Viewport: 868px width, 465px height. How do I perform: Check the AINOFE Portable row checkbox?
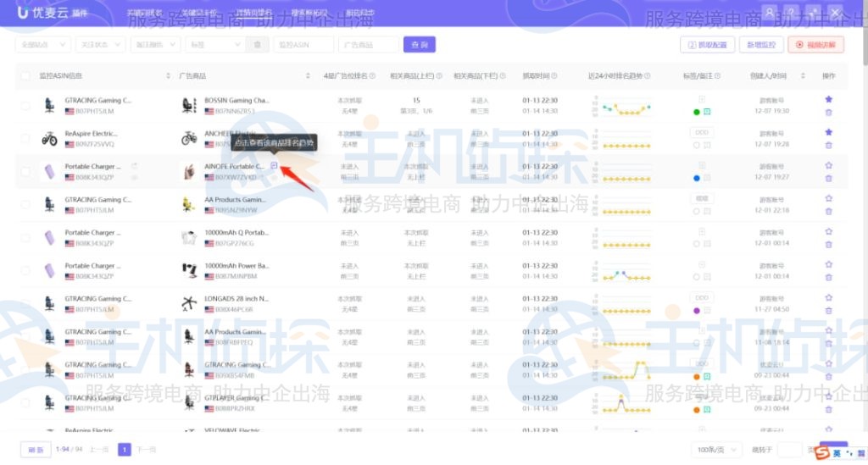click(x=25, y=171)
